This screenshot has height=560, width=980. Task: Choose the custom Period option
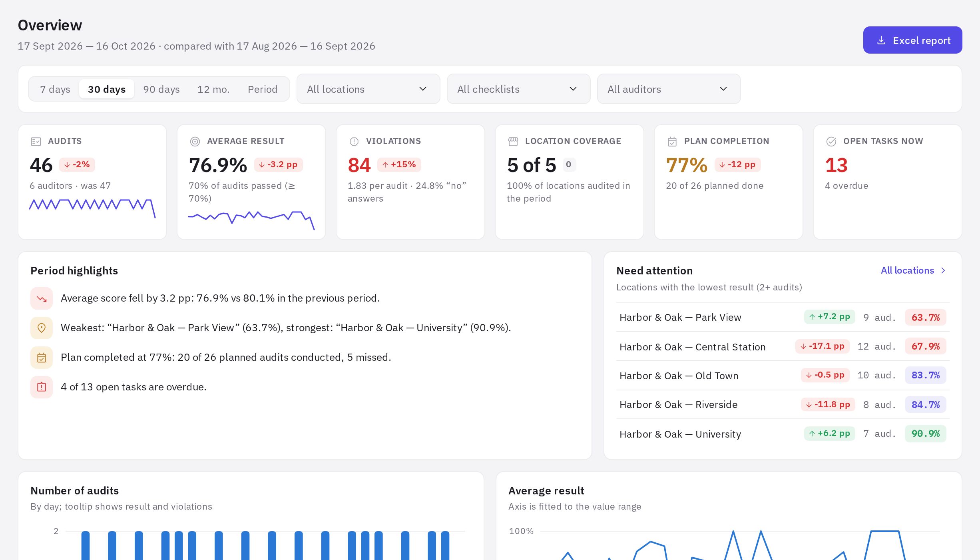[x=263, y=89]
